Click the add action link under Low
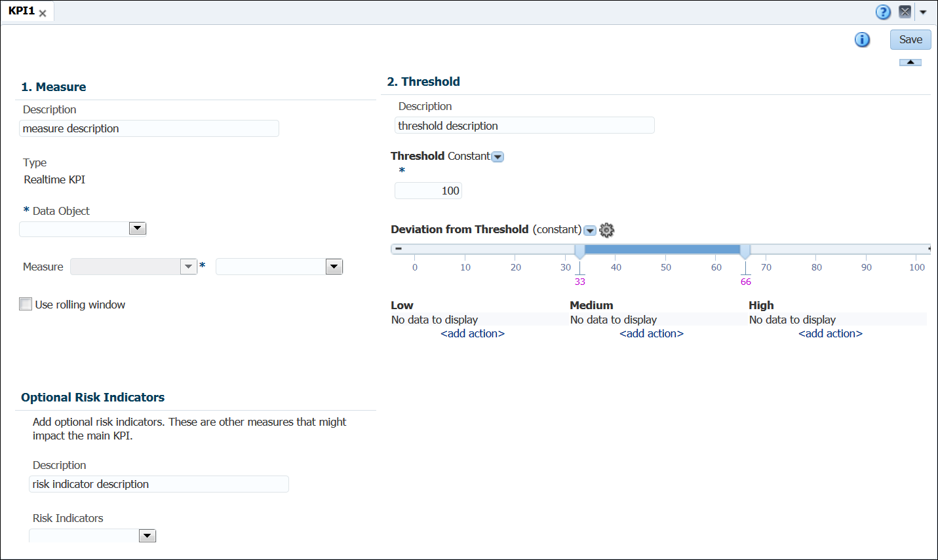This screenshot has width=938, height=560. (473, 333)
